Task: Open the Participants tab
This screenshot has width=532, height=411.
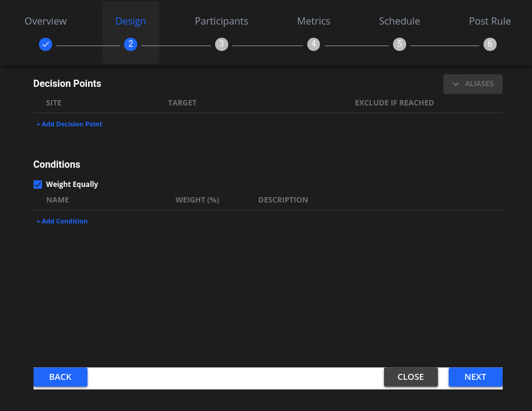Action: (222, 21)
